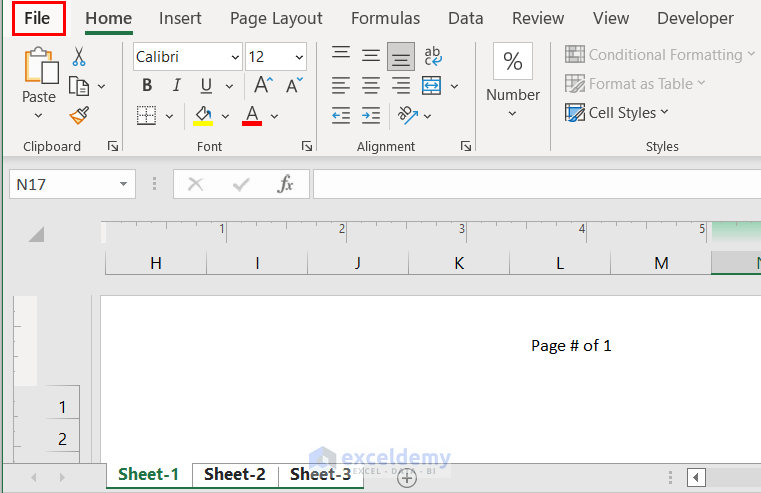
Task: Add a new sheet with the plus icon
Action: click(x=406, y=478)
